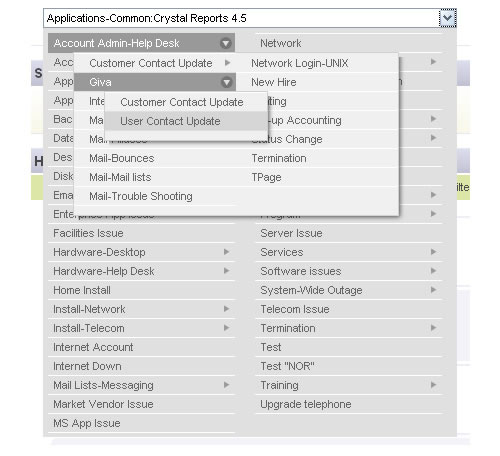
Task: Open the Applications-Common combo box arrow
Action: point(447,18)
